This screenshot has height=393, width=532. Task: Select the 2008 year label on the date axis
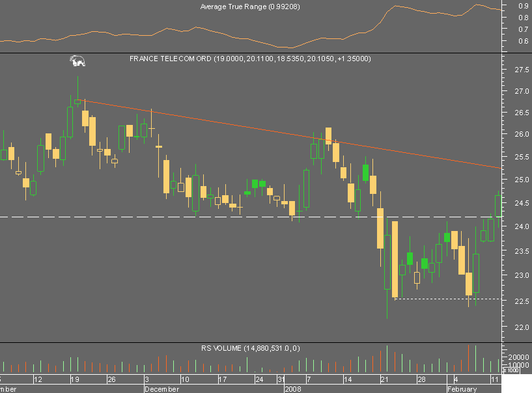pyautogui.click(x=293, y=389)
